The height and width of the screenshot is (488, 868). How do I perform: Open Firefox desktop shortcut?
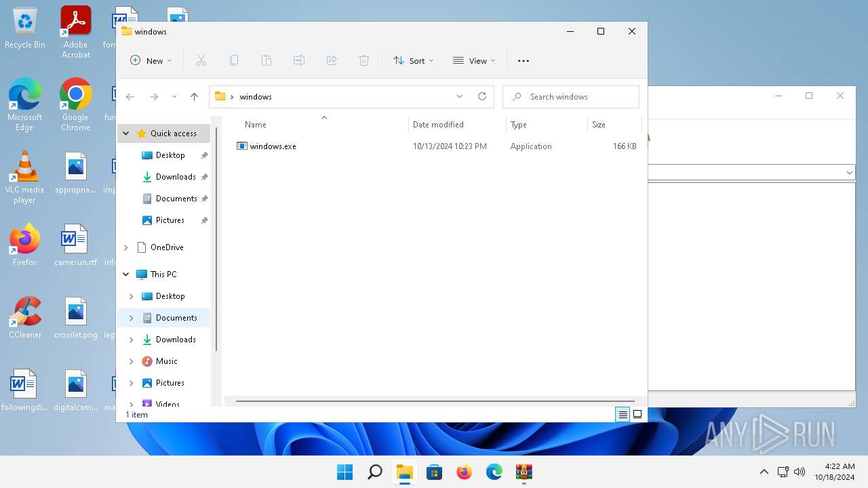(x=25, y=245)
